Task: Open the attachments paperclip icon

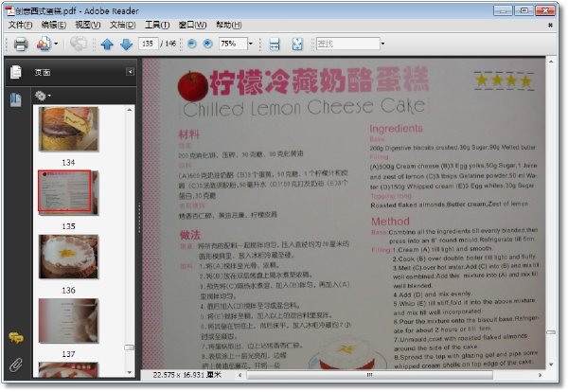Action: (x=15, y=365)
